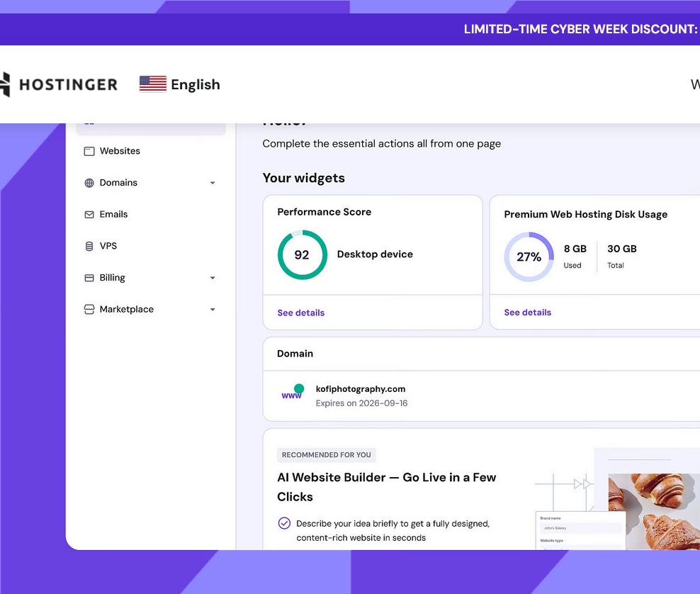Click the Domain section header
This screenshot has width=700, height=594.
click(295, 354)
